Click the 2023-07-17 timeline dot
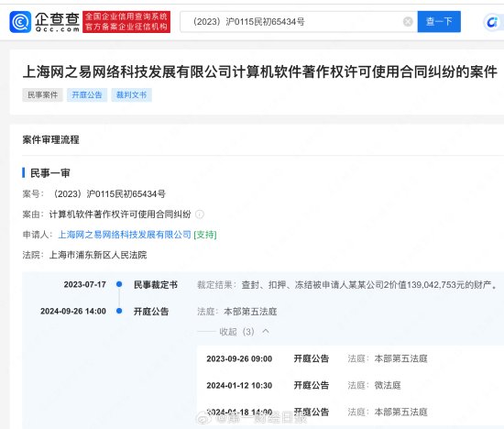 point(119,284)
